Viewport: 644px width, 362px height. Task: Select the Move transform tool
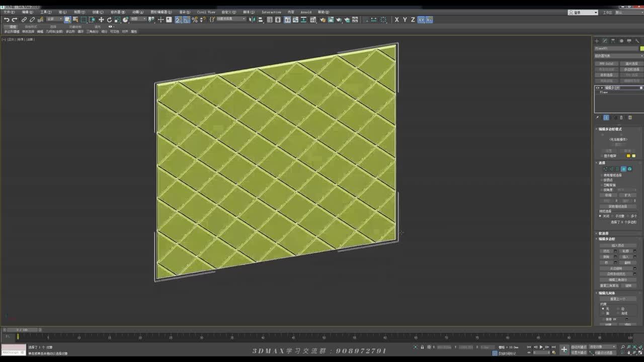point(101,20)
